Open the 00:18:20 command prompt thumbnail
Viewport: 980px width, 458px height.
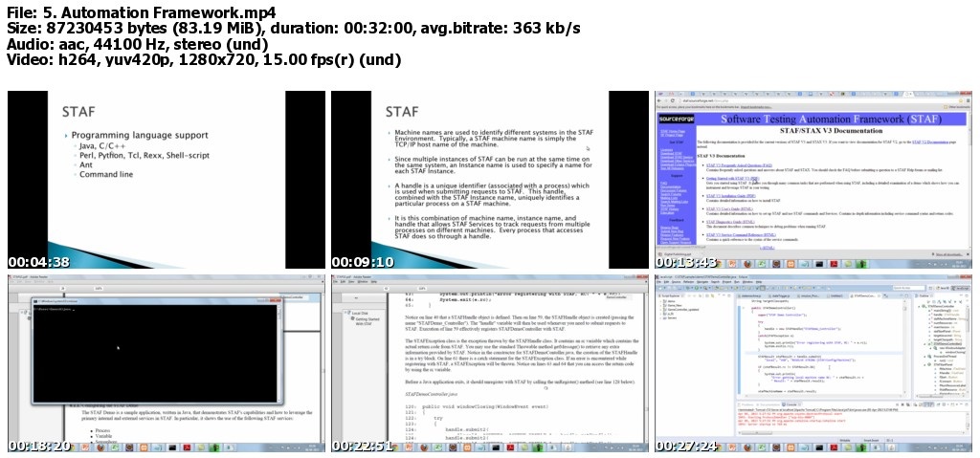[x=167, y=363]
